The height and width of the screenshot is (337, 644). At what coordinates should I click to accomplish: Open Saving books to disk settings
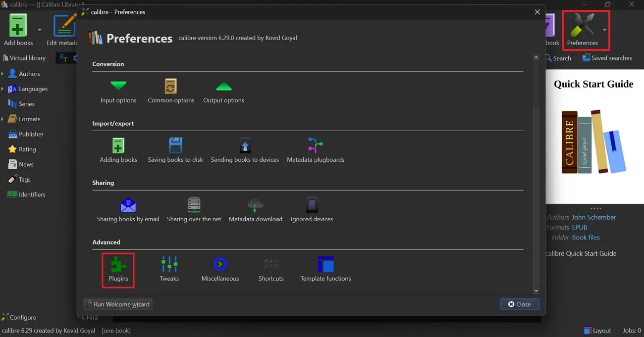coord(175,150)
